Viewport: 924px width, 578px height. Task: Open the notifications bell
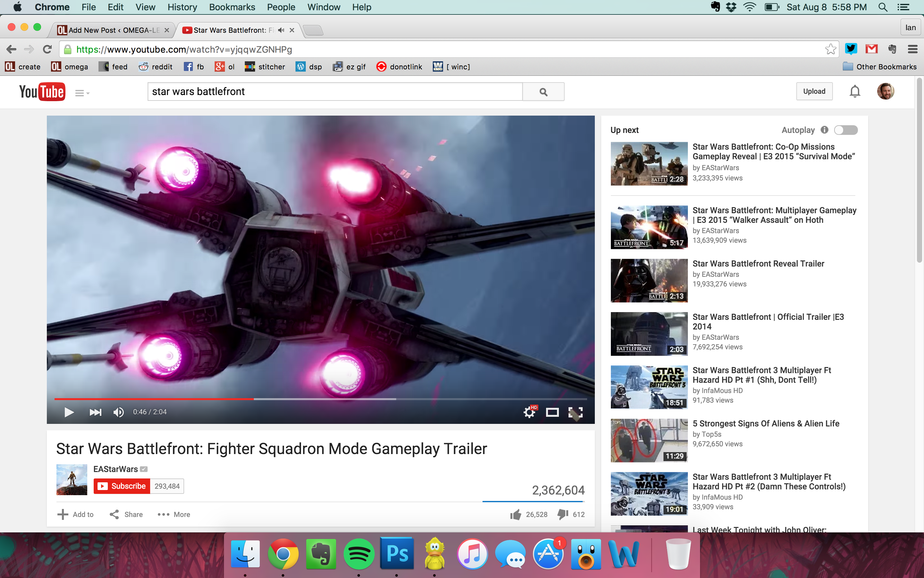click(x=855, y=92)
